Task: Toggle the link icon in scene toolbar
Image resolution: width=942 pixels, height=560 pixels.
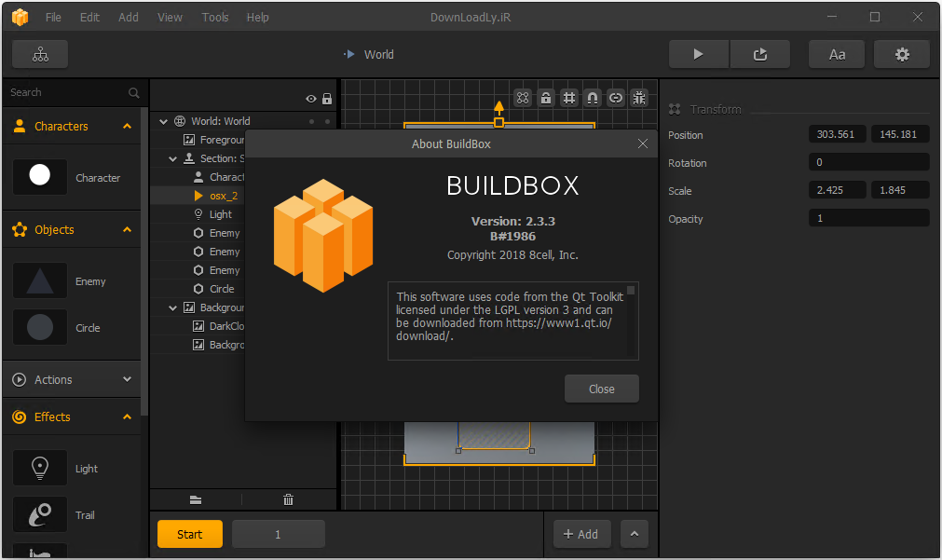Action: [x=616, y=98]
